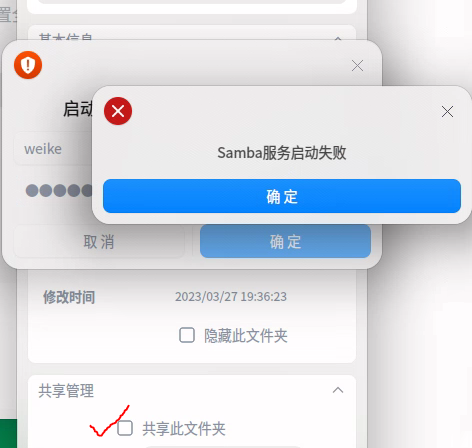472x448 pixels.
Task: Close the authentication dialog behind the error
Action: pos(357,66)
